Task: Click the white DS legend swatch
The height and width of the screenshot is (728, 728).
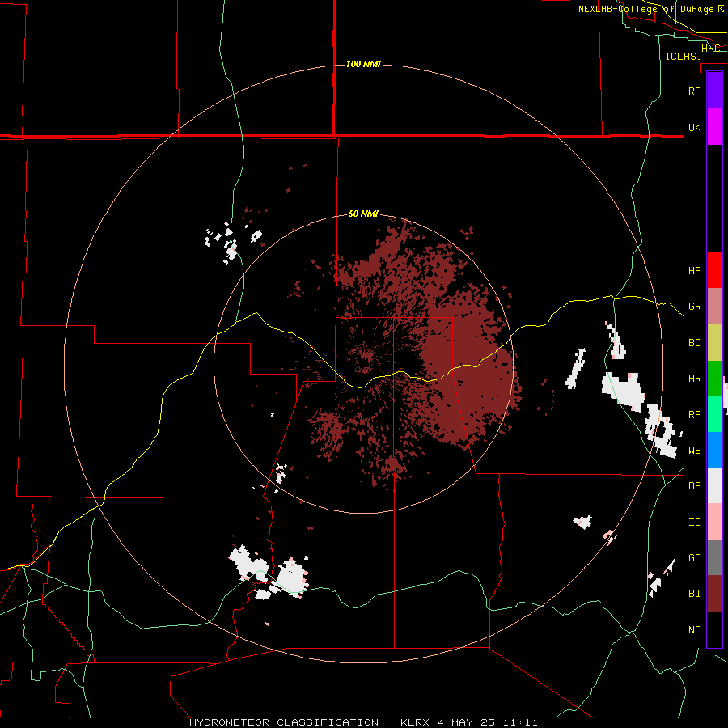Action: pos(714,485)
